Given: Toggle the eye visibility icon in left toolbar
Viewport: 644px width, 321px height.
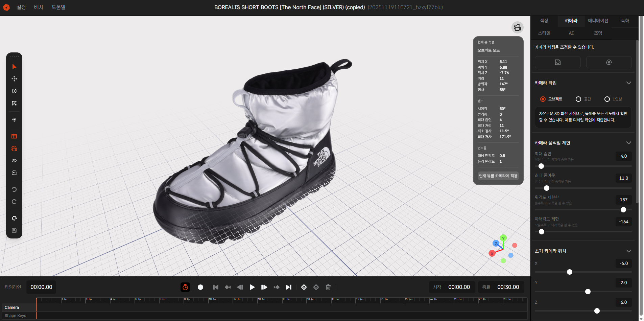Looking at the screenshot, I should (x=14, y=160).
